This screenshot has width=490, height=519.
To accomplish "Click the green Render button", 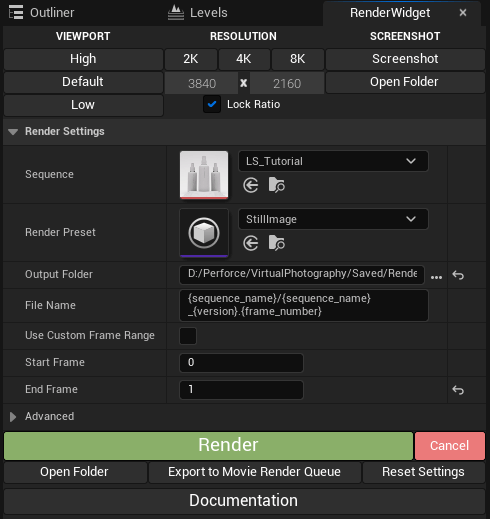I will (x=208, y=446).
